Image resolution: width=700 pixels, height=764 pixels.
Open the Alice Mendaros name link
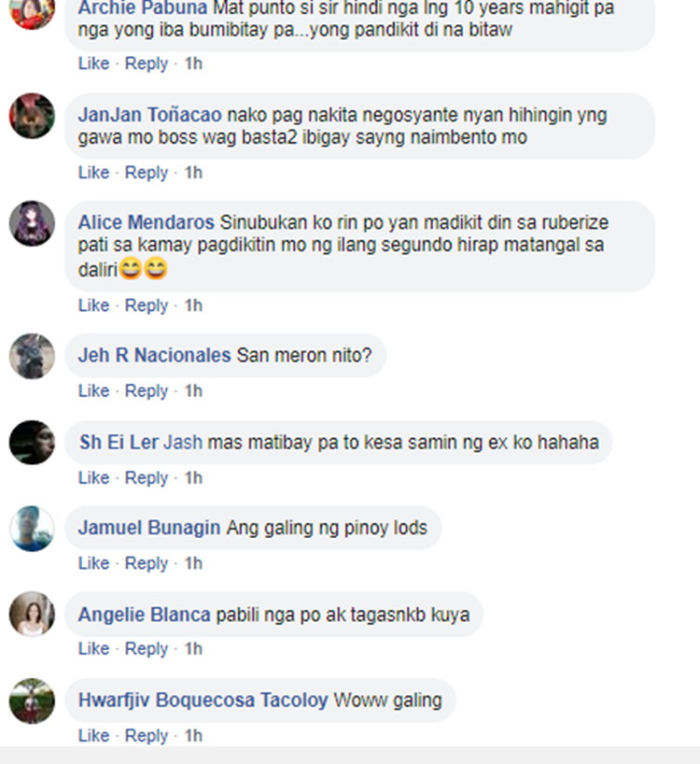pyautogui.click(x=146, y=222)
